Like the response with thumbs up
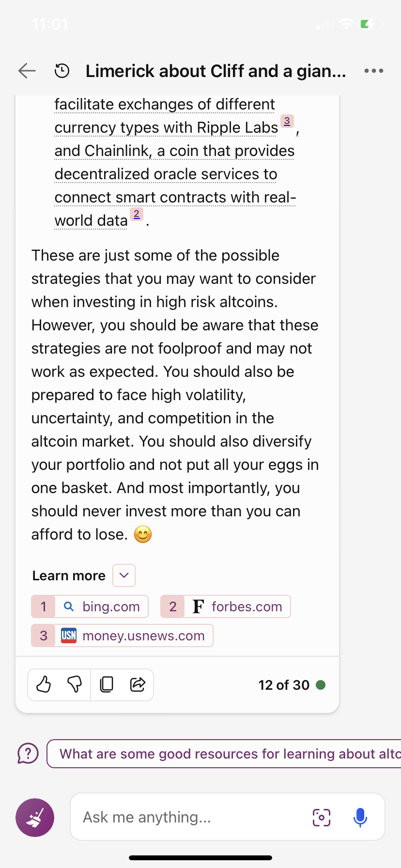This screenshot has width=401, height=868. click(44, 684)
